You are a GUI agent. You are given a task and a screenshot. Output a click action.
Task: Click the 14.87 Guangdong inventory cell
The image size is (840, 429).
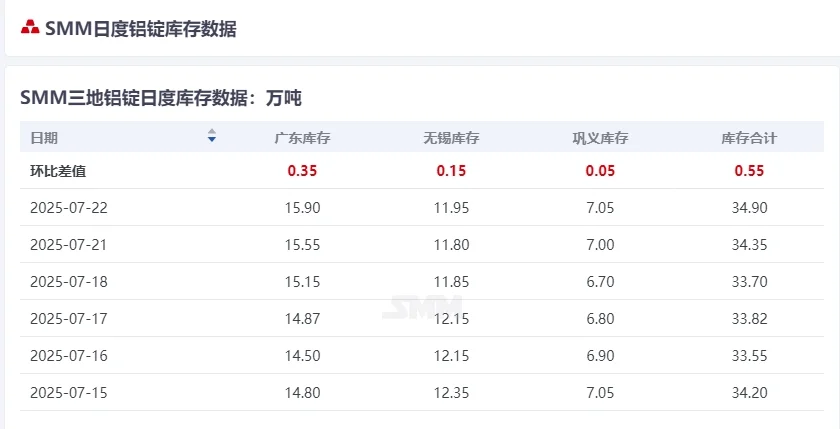303,319
